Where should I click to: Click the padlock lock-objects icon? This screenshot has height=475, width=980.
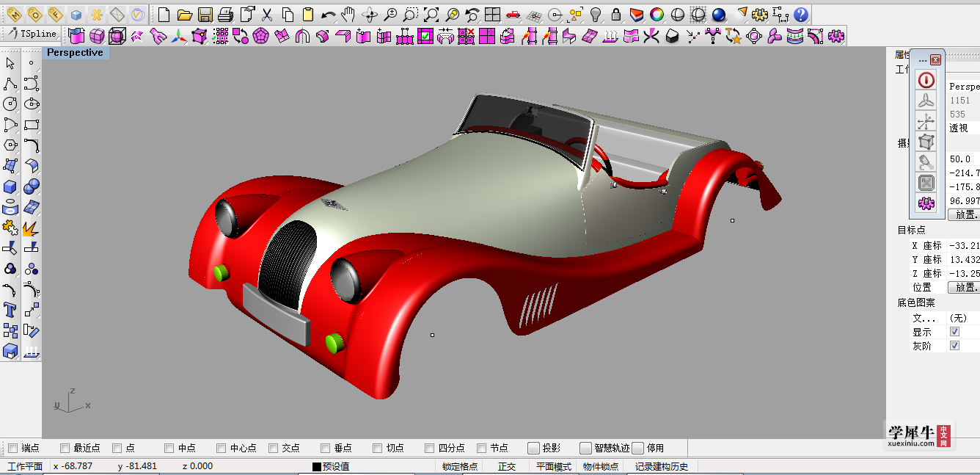coord(616,14)
